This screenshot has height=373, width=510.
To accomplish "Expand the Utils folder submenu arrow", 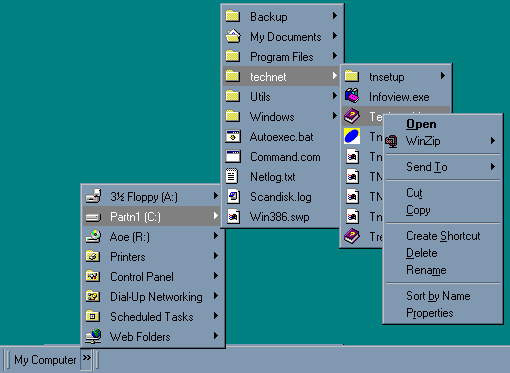I will tap(335, 96).
